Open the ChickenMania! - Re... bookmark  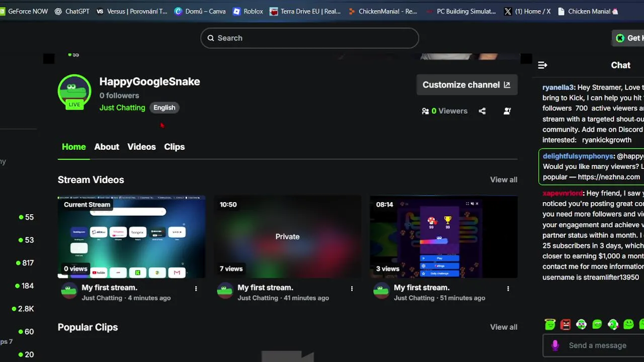(x=383, y=11)
